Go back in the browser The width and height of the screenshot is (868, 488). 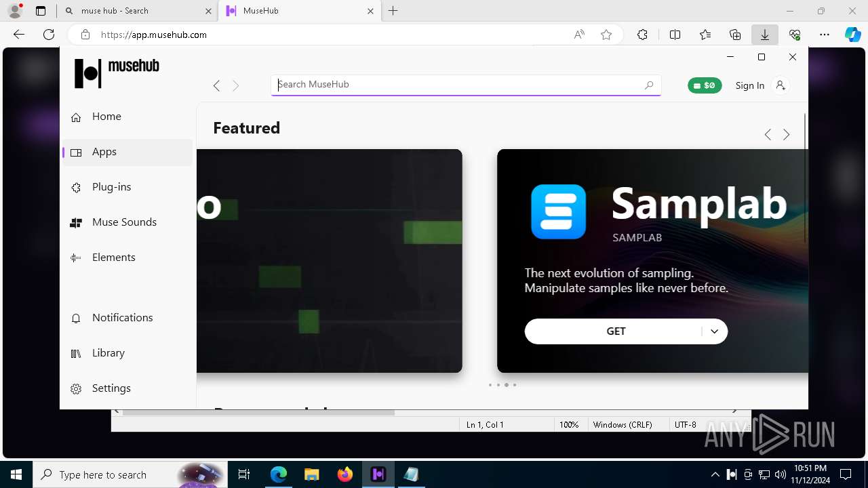coord(19,35)
